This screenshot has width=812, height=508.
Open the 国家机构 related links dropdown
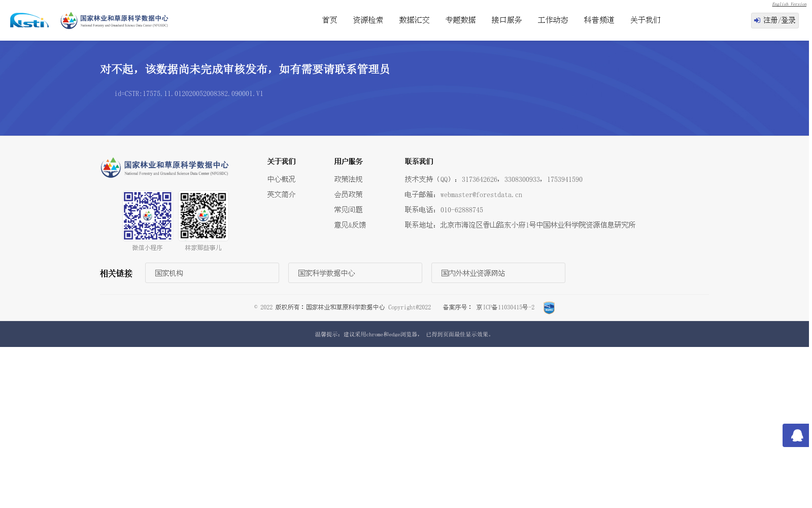click(212, 273)
